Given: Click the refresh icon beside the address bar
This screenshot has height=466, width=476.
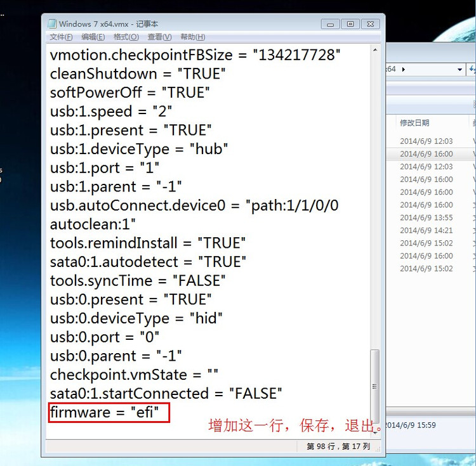Looking at the screenshot, I should 472,70.
